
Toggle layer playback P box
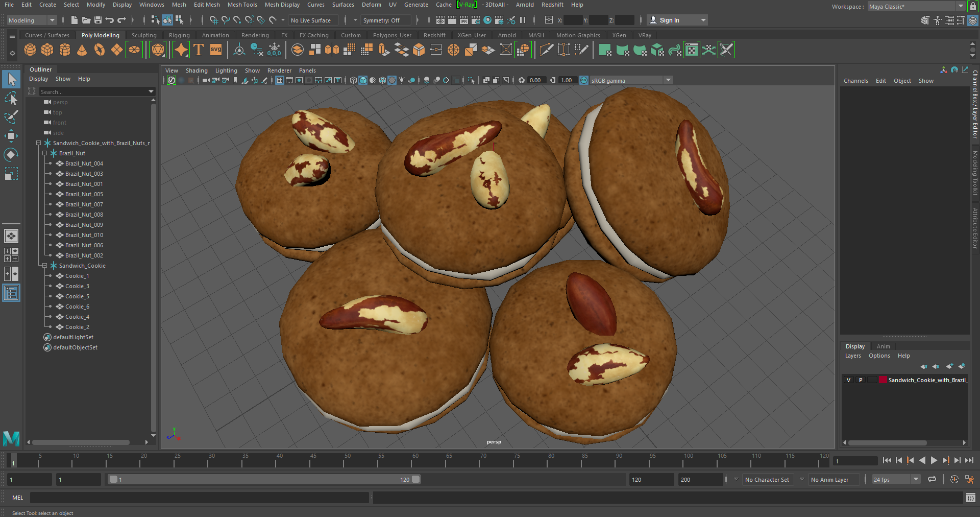point(861,380)
